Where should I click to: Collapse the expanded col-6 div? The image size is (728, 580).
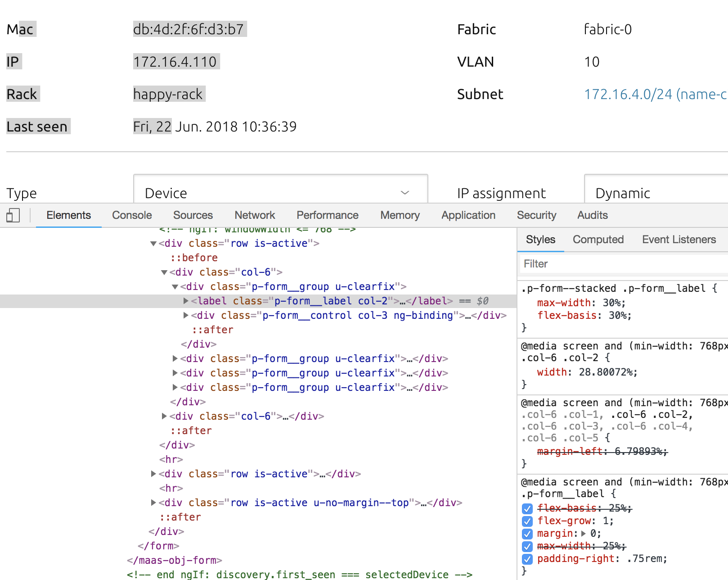pyautogui.click(x=164, y=272)
